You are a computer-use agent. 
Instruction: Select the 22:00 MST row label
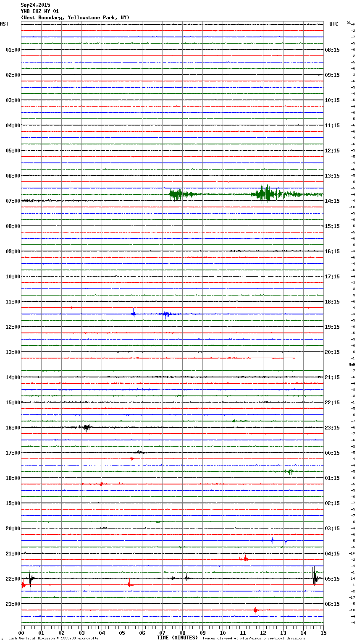pyautogui.click(x=13, y=579)
